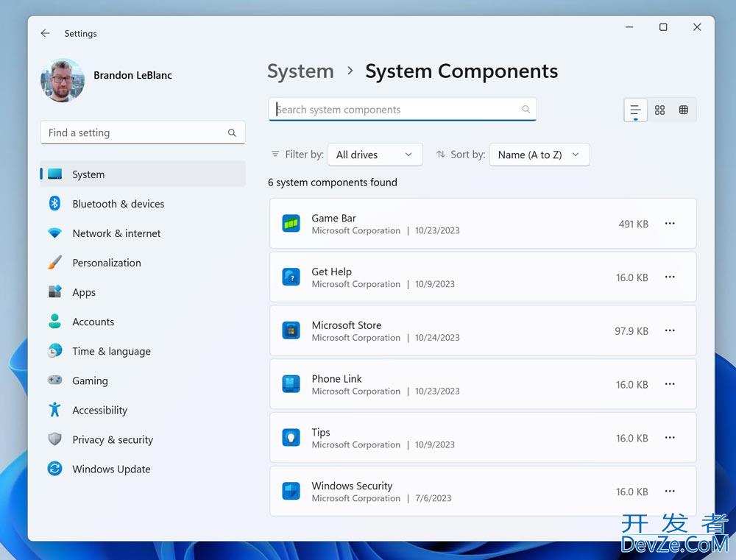
Task: Click the Windows Update refresh icon
Action: point(55,469)
